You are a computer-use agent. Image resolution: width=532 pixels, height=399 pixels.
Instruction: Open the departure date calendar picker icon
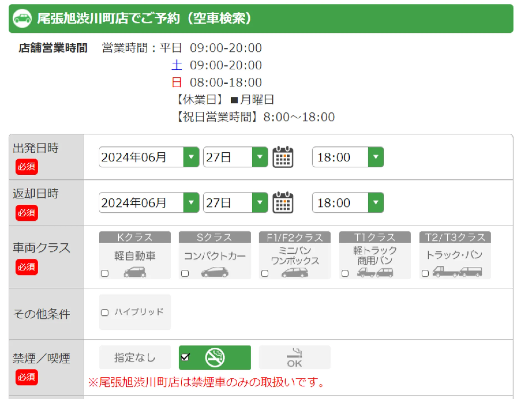pos(283,157)
